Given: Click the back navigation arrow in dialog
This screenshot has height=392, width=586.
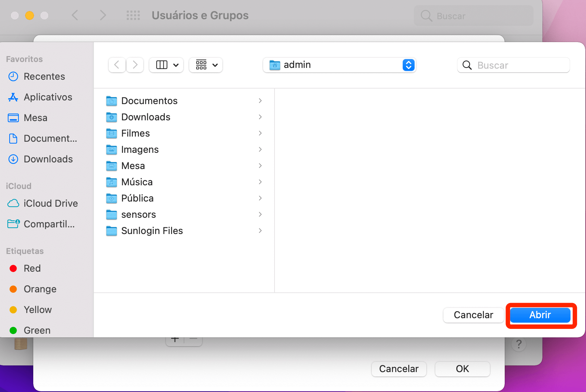Looking at the screenshot, I should coord(117,65).
